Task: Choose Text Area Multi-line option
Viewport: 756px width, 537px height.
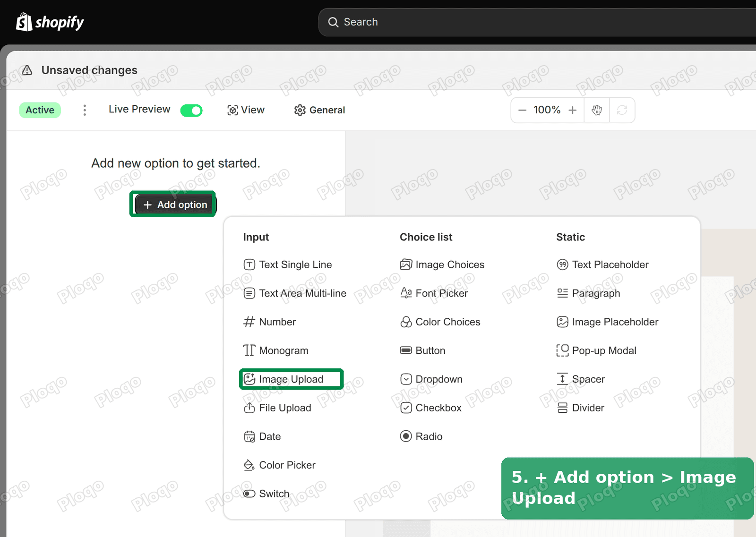Action: 295,293
